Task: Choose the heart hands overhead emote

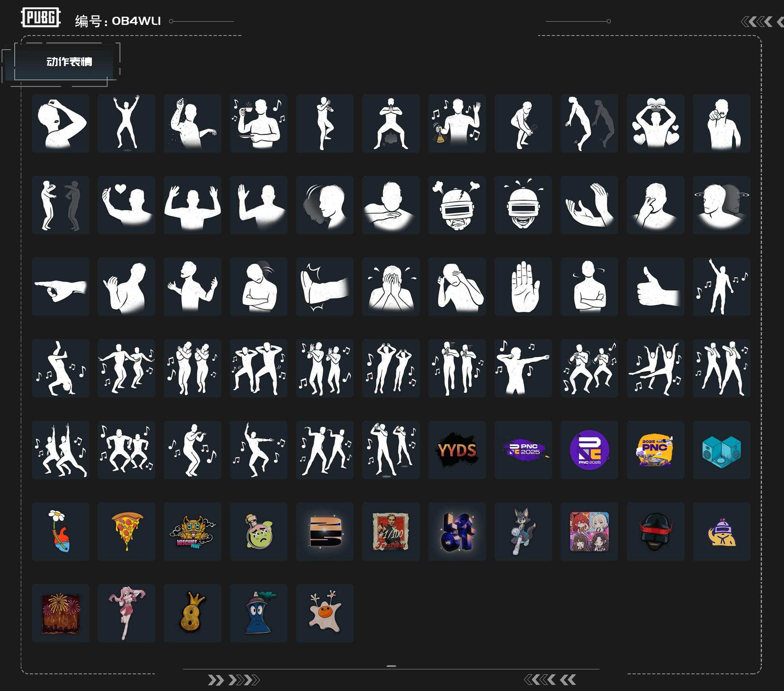Action: [655, 123]
